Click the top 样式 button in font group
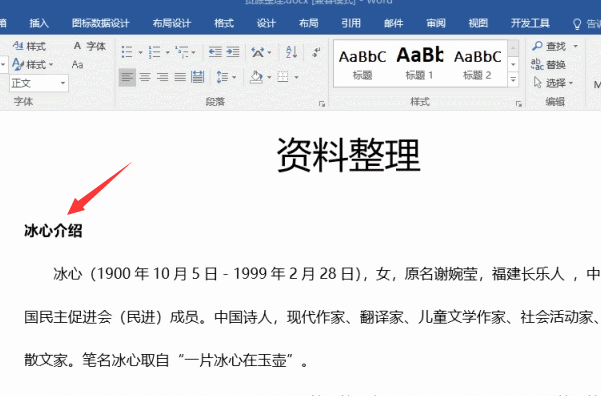 click(x=29, y=46)
